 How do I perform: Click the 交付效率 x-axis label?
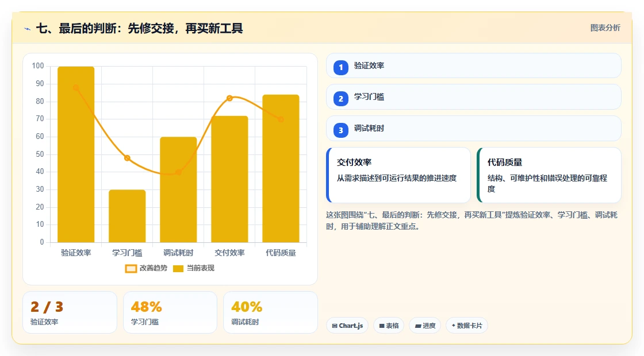(x=229, y=253)
